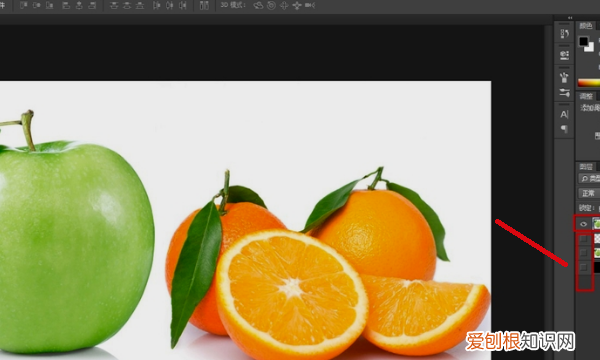Show the layer with the checkerboard thumbnail
Screen dimensions: 600x360
pos(583,239)
